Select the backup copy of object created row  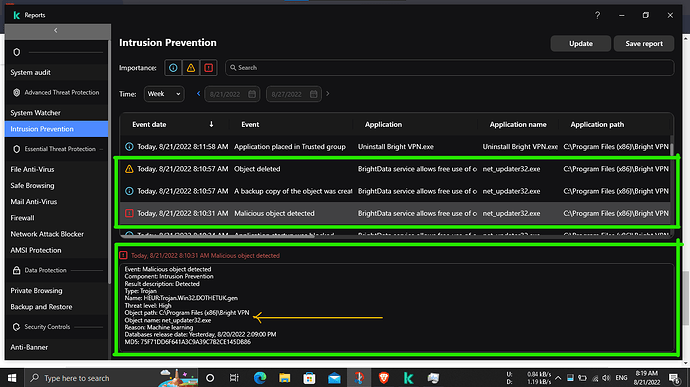coord(395,191)
